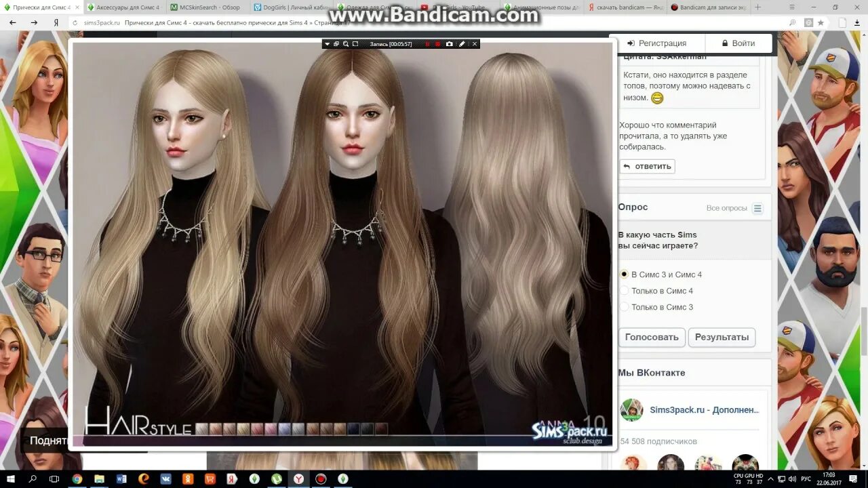Open browser downloads arrow icon

click(x=857, y=22)
